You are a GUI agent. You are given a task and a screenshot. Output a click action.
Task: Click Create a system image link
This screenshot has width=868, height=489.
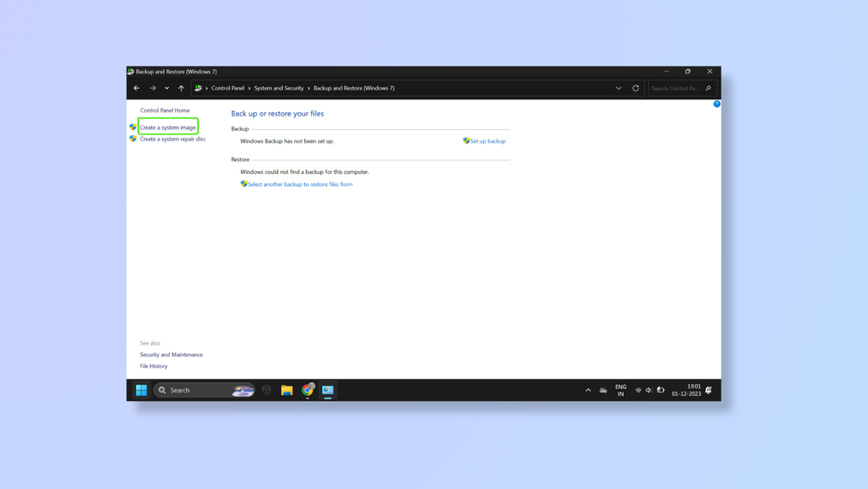click(167, 127)
